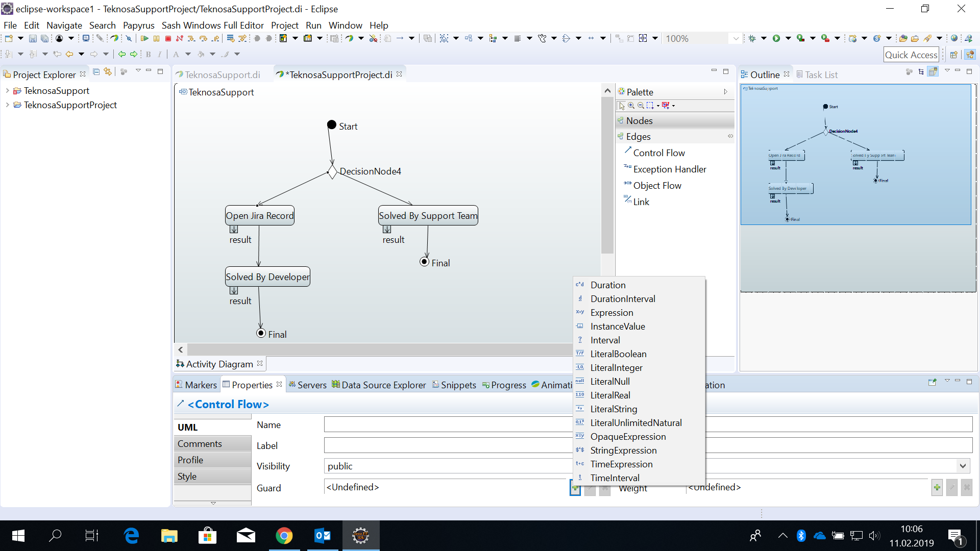
Task: Expand the Nodes drawer in the Palette
Action: (675, 121)
